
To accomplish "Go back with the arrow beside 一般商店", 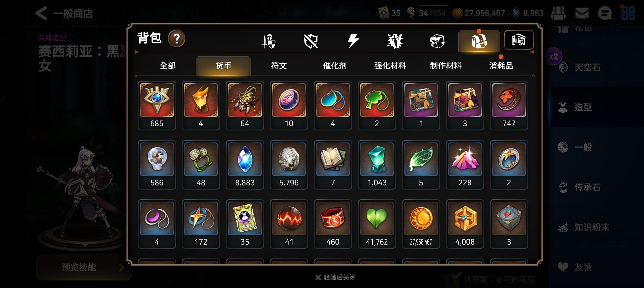I will pyautogui.click(x=42, y=13).
